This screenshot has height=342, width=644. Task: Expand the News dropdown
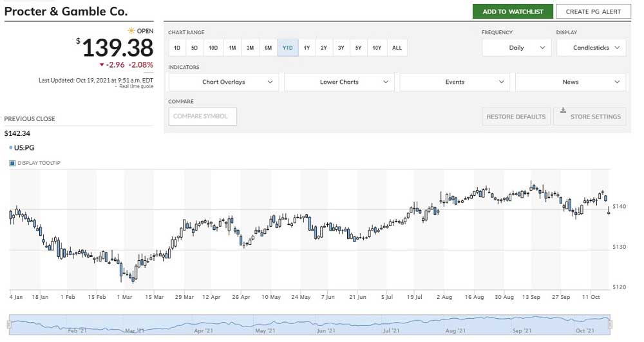[x=571, y=82]
